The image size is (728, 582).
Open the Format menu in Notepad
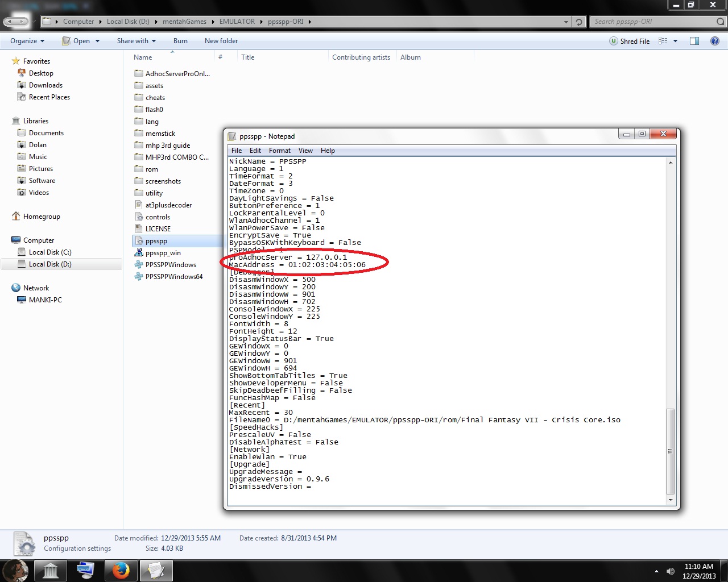coord(279,151)
